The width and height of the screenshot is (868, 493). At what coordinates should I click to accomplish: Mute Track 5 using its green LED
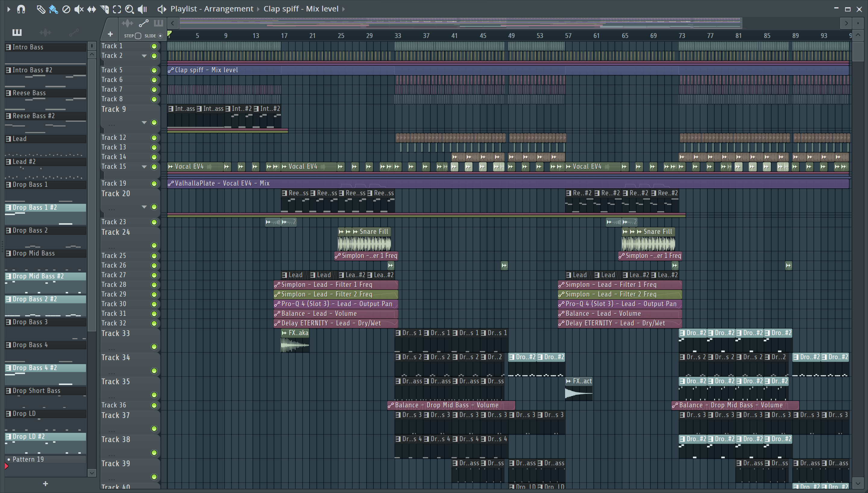(x=154, y=71)
